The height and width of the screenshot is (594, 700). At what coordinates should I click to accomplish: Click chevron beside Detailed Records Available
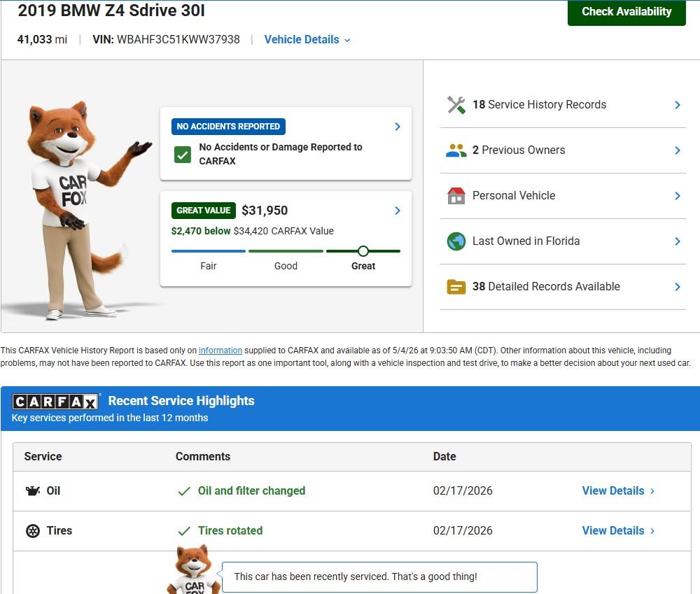tap(677, 287)
